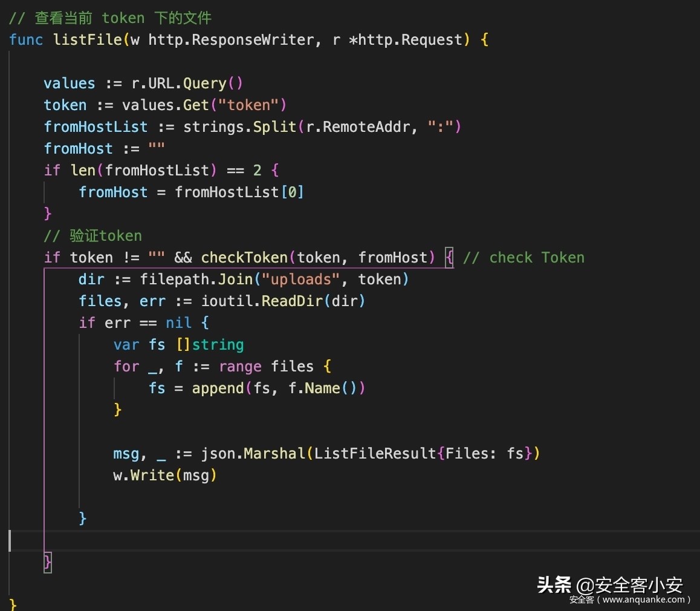The image size is (700, 611).
Task: Click 'json.Marshal' call
Action: pos(253,454)
